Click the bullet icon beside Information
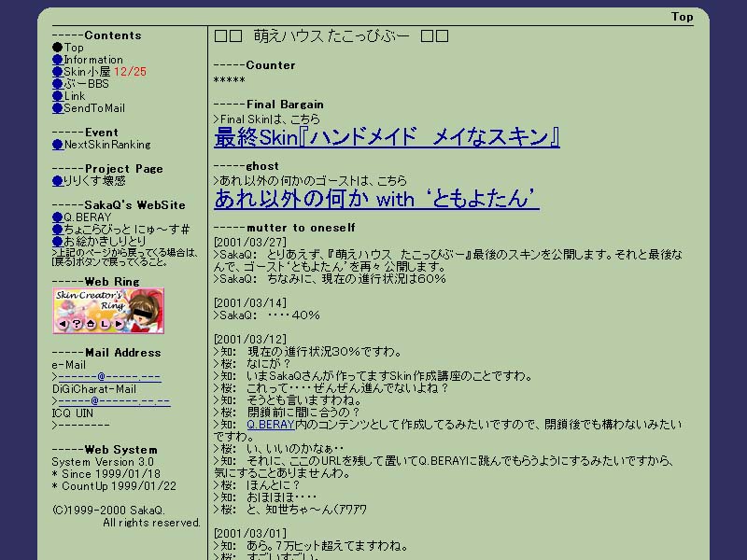 tap(57, 60)
